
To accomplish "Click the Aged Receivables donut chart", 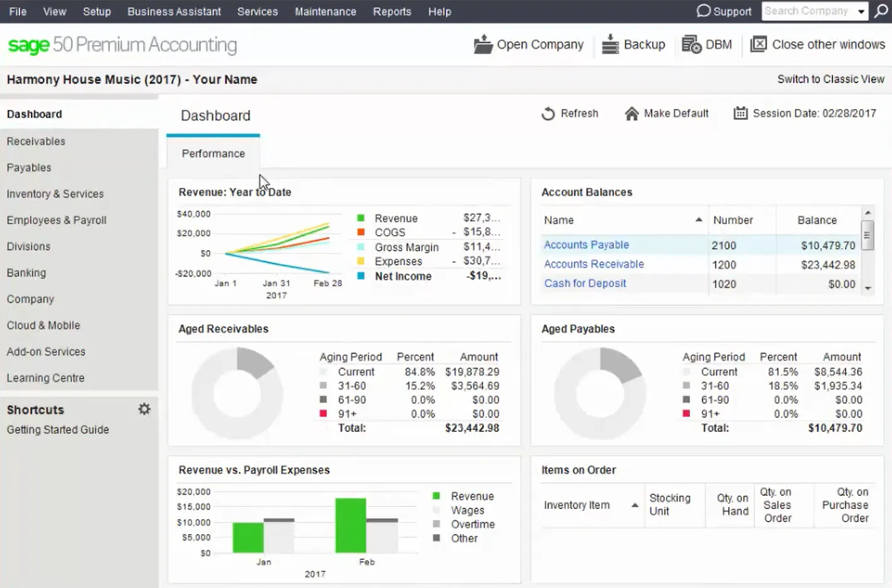I will 236,393.
